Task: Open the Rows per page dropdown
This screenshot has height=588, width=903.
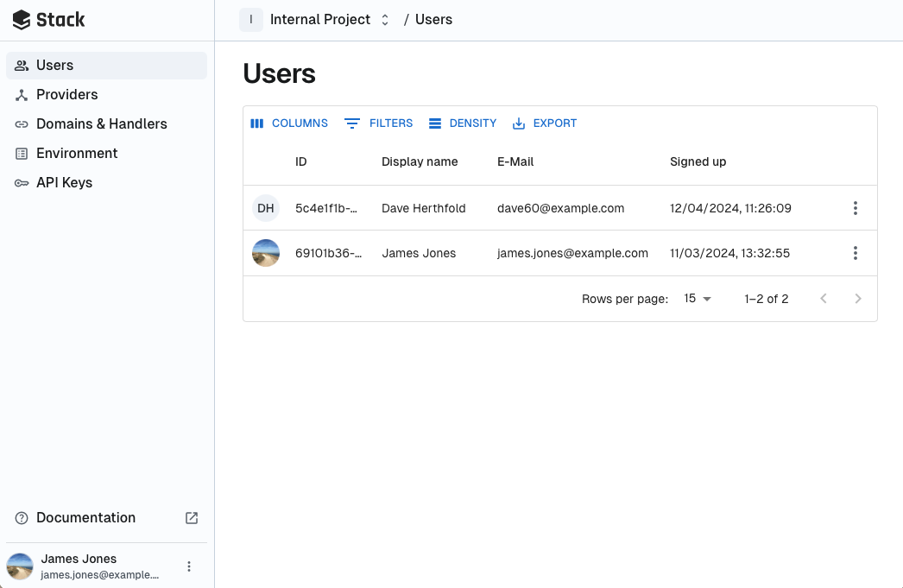Action: [698, 299]
